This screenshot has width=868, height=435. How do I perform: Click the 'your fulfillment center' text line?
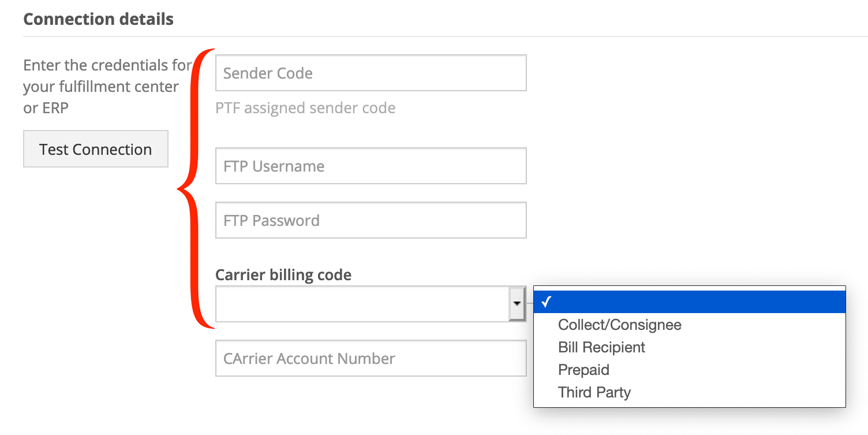pyautogui.click(x=101, y=87)
